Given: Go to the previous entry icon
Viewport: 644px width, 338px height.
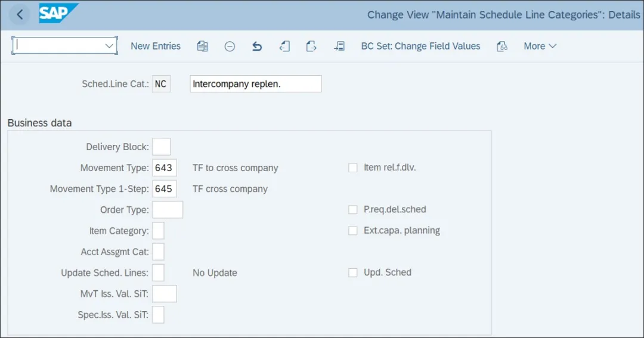Looking at the screenshot, I should [x=284, y=46].
